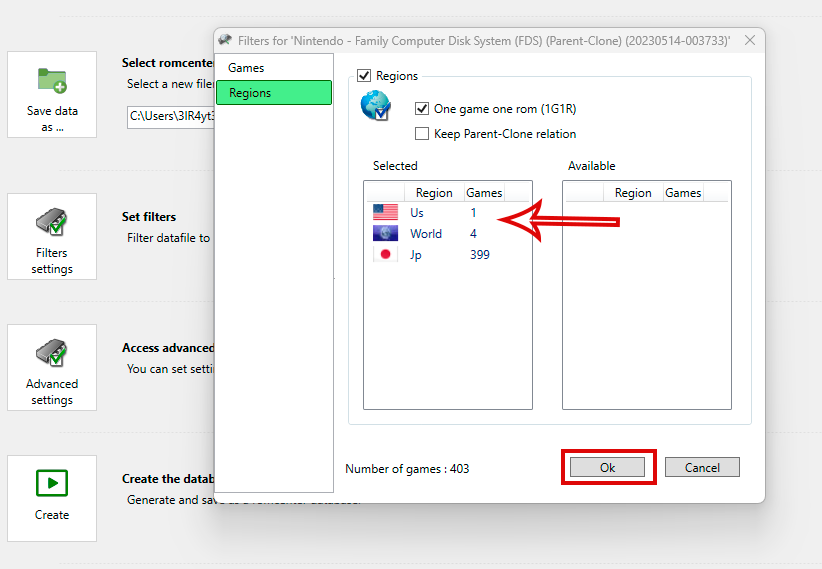Click 'Number of games : 403' text
The height and width of the screenshot is (569, 822).
(x=407, y=469)
